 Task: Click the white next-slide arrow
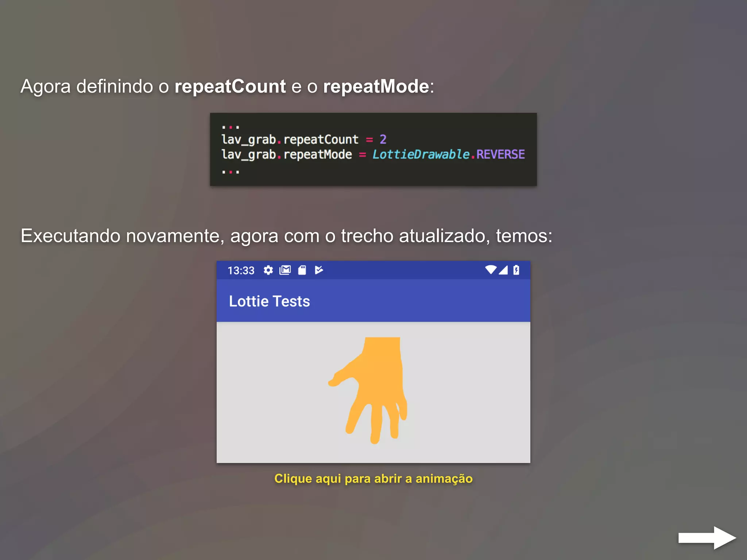point(707,538)
